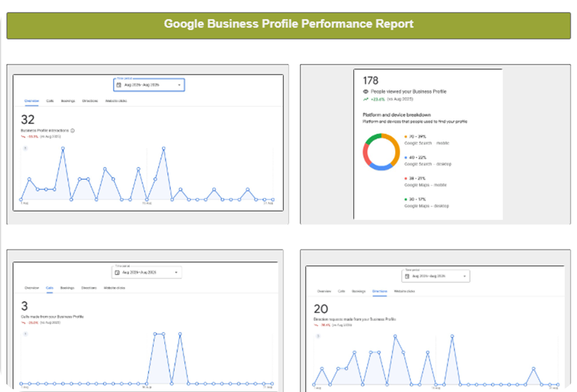
Task: Click the red downtrend icon under 20 direction requests
Action: (x=316, y=325)
